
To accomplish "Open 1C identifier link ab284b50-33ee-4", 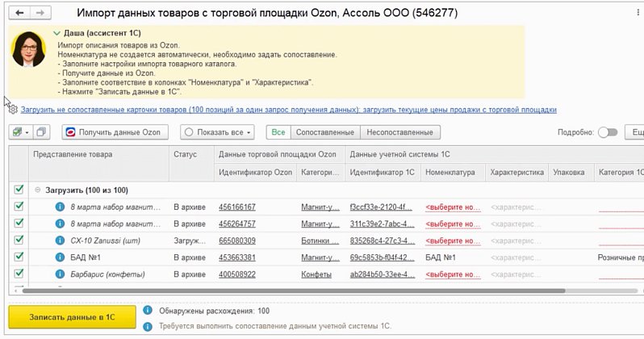I will coord(383,274).
